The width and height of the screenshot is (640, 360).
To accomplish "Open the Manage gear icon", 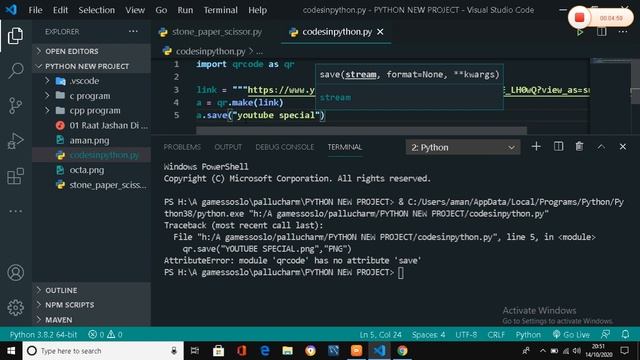I will 16,307.
